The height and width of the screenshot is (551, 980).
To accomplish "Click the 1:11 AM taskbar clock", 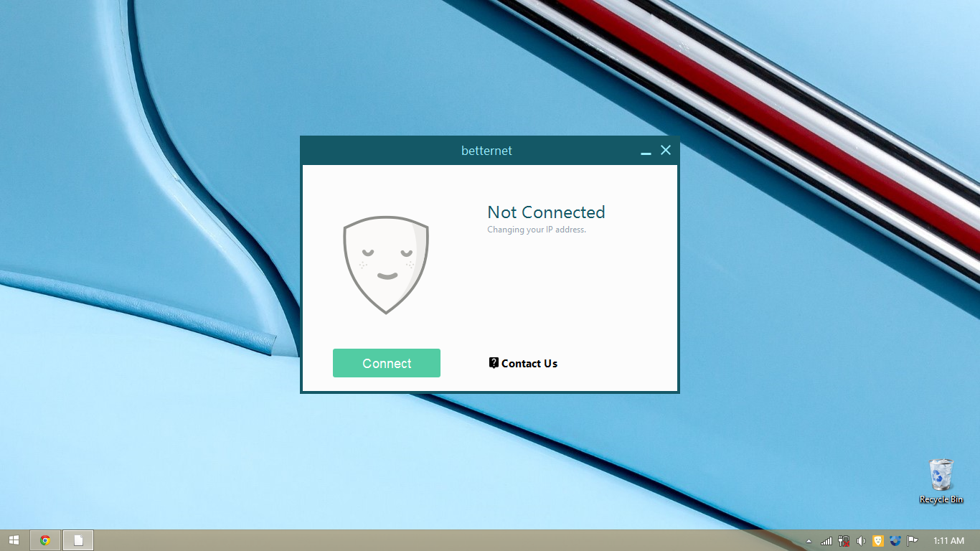I will pyautogui.click(x=949, y=541).
